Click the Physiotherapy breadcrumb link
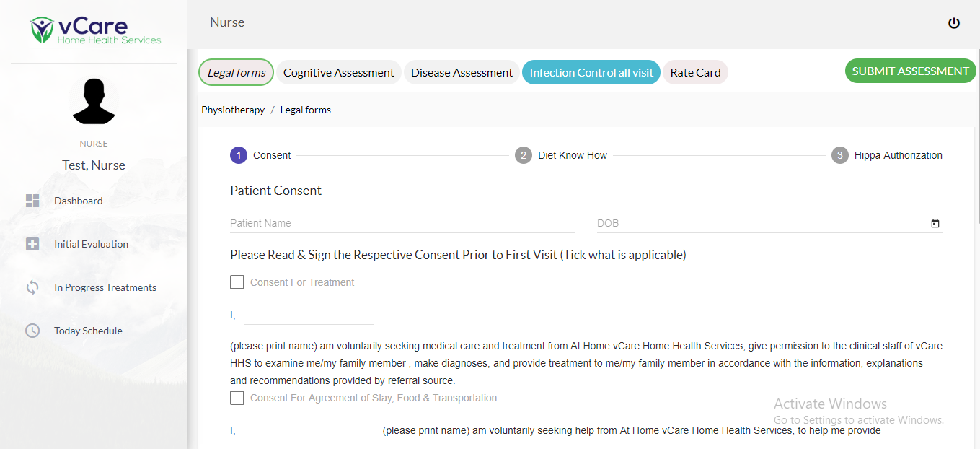This screenshot has width=980, height=449. [x=233, y=110]
